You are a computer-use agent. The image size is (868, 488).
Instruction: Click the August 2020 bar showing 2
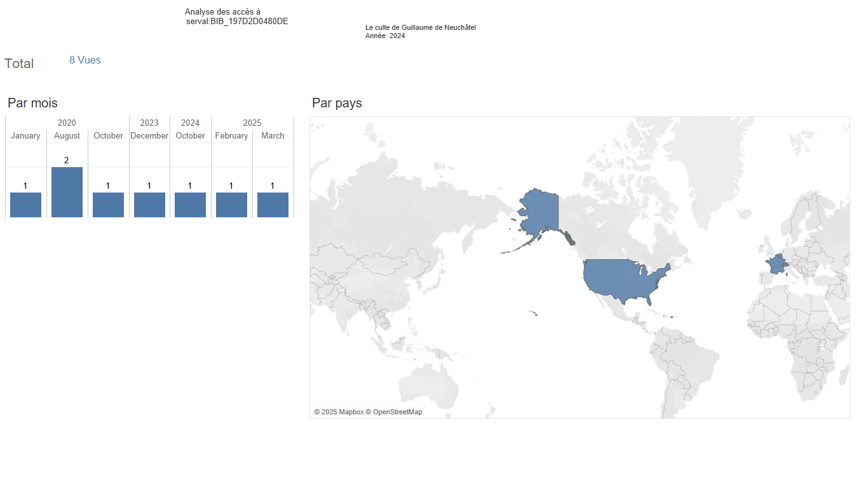[x=67, y=192]
